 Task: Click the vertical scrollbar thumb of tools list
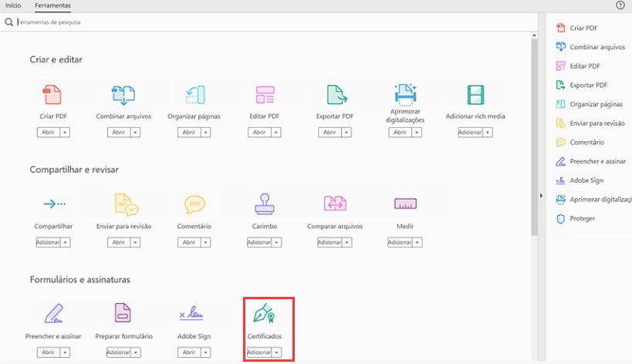tap(534, 137)
